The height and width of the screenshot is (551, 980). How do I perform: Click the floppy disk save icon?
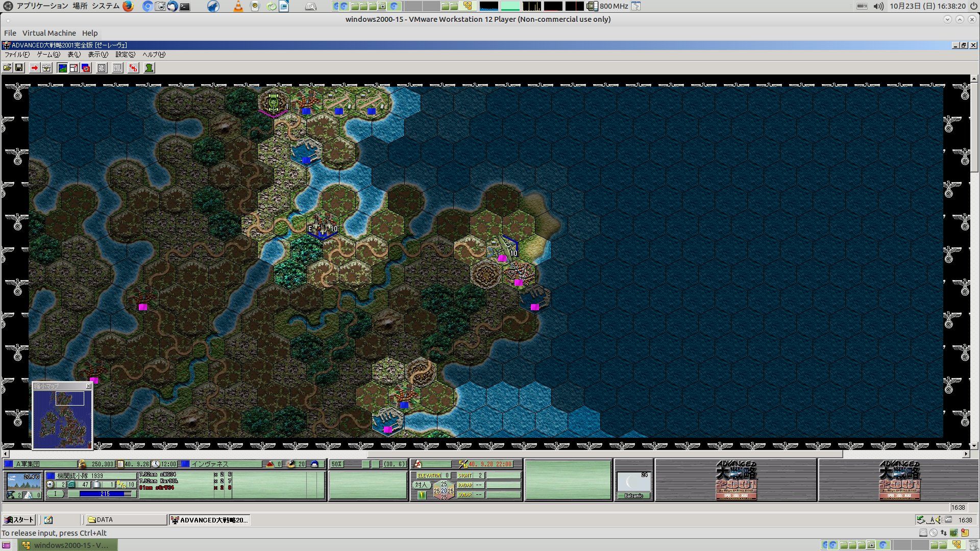tap(19, 68)
